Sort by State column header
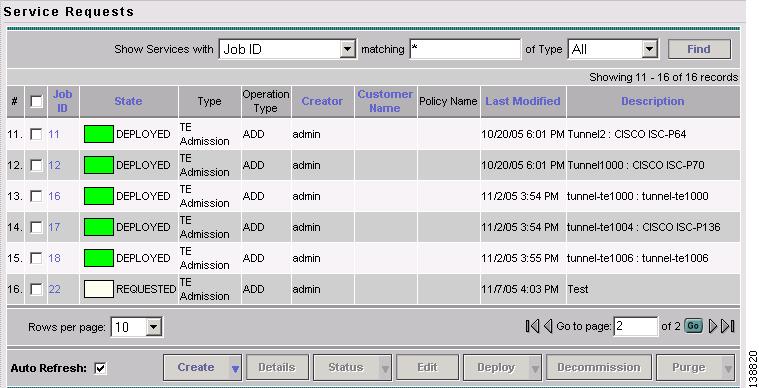 tap(128, 101)
